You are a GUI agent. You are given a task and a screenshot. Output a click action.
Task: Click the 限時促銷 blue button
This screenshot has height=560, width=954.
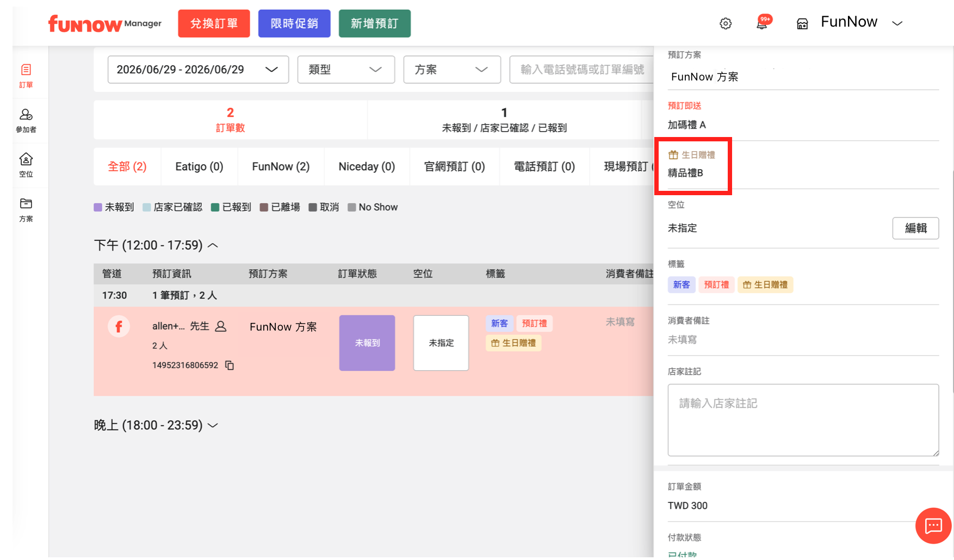(x=294, y=23)
